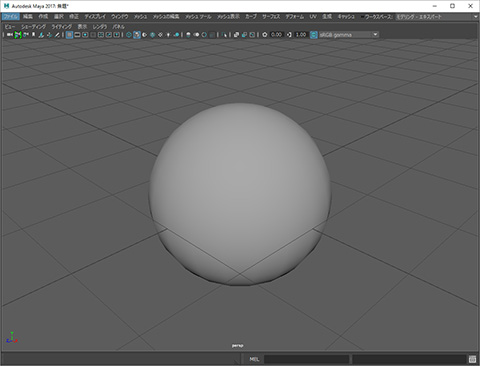Open the Workspace selector dropdown
Screen dimensions: 480x366
(437, 17)
